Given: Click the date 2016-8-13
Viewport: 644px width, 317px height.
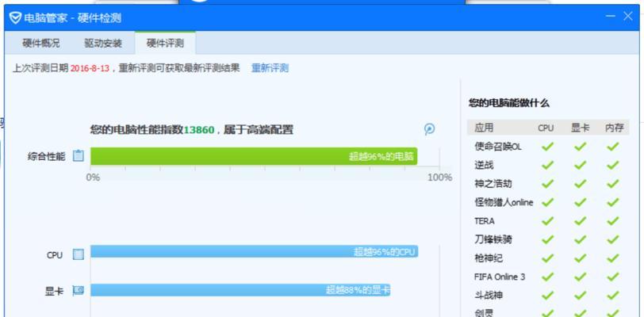Looking at the screenshot, I should tap(90, 68).
